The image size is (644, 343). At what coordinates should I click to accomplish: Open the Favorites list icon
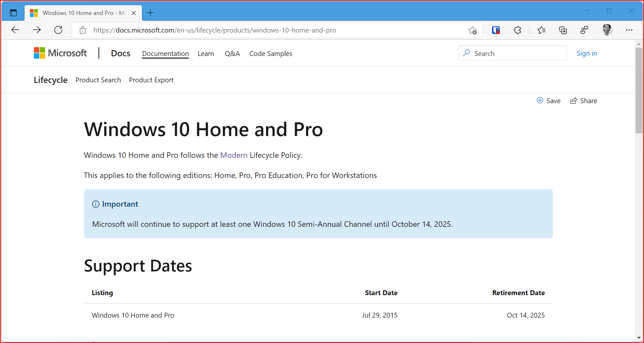(x=541, y=30)
